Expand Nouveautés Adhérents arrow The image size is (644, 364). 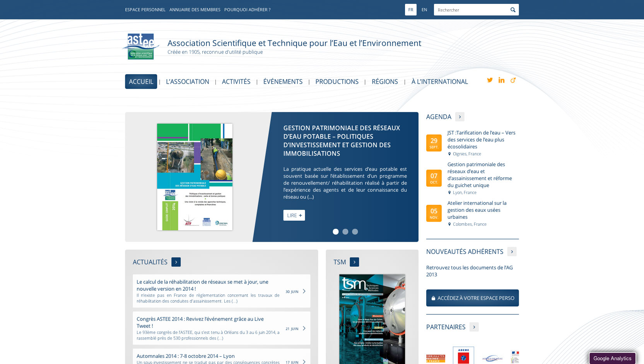tap(512, 252)
